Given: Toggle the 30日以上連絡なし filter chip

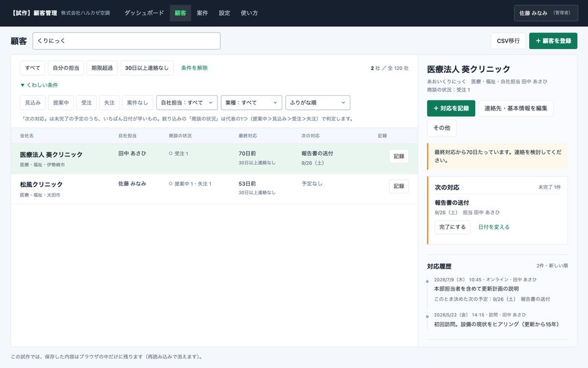Looking at the screenshot, I should [146, 68].
